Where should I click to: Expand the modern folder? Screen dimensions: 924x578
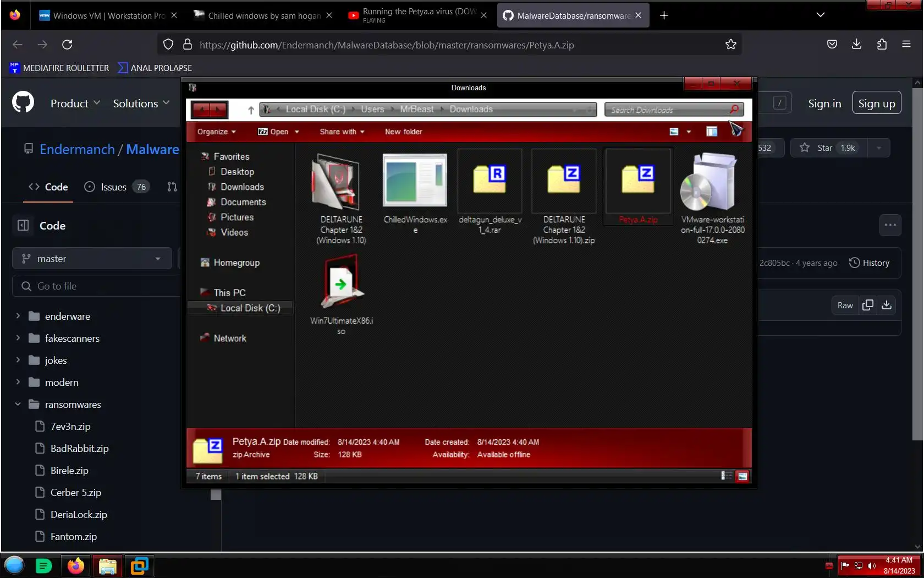pos(18,382)
